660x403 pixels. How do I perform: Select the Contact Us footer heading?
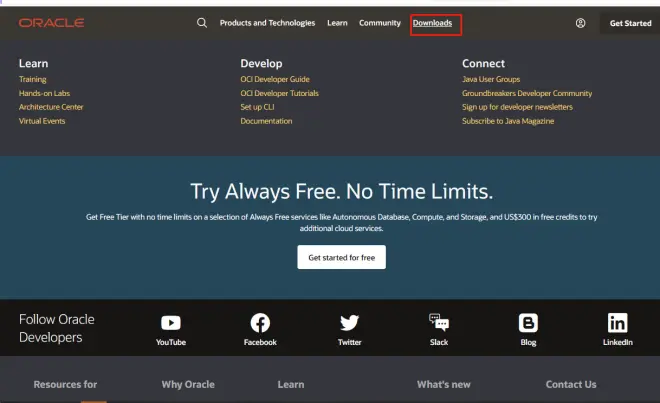[x=571, y=384]
